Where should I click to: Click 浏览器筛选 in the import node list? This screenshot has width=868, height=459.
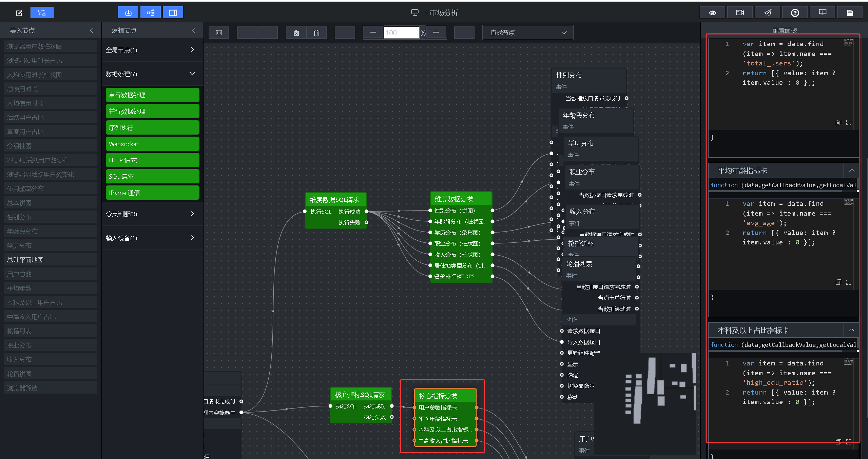[51, 388]
